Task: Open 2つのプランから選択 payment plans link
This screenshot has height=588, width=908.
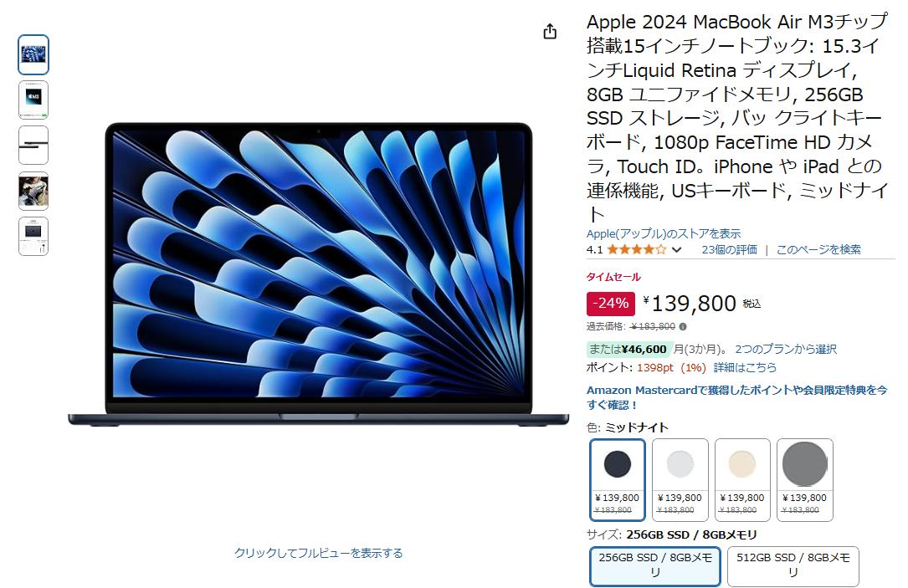Action: pyautogui.click(x=786, y=349)
